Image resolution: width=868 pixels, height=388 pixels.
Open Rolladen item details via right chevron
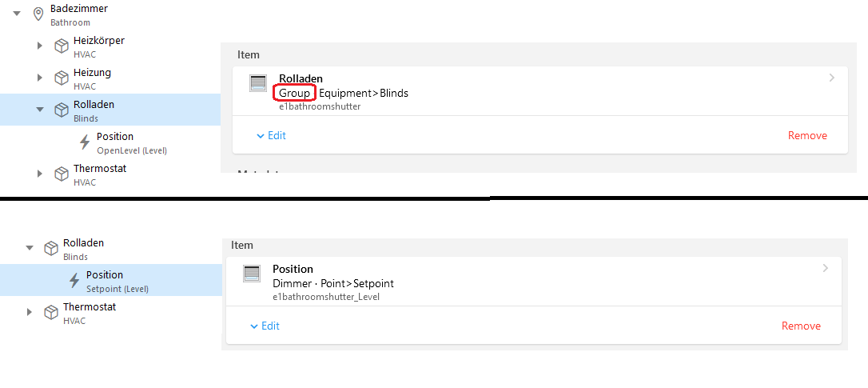click(832, 78)
